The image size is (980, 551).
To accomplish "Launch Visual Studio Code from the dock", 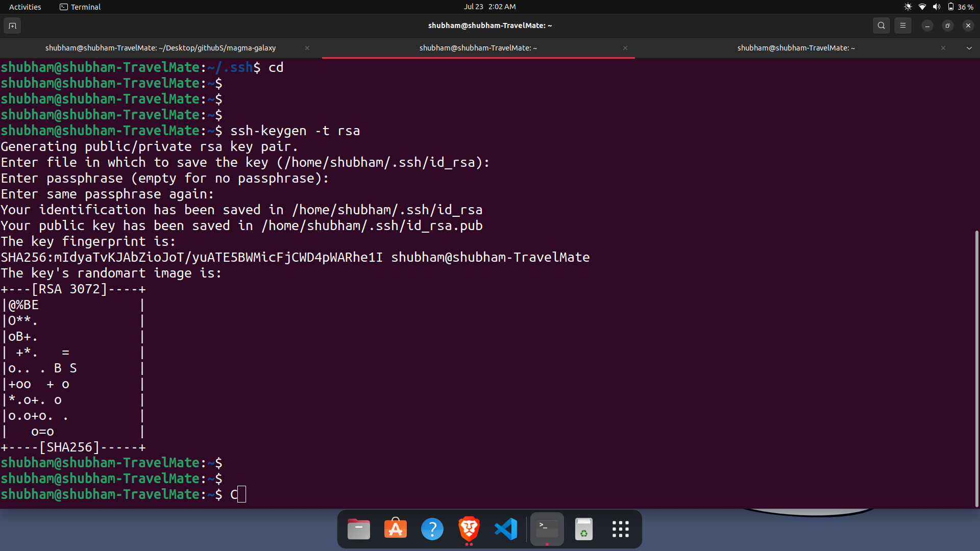I will coord(505,529).
